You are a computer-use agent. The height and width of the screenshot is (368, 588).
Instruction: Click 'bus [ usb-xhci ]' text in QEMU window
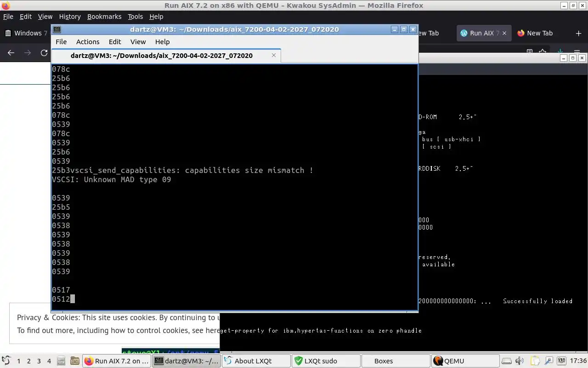[451, 139]
